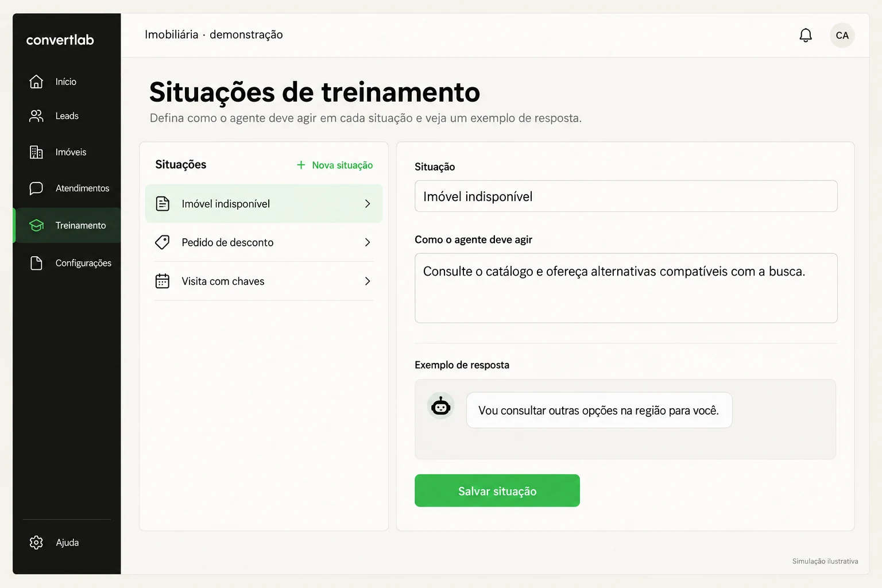882x588 pixels.
Task: Click the convertlab logo
Action: pos(60,40)
